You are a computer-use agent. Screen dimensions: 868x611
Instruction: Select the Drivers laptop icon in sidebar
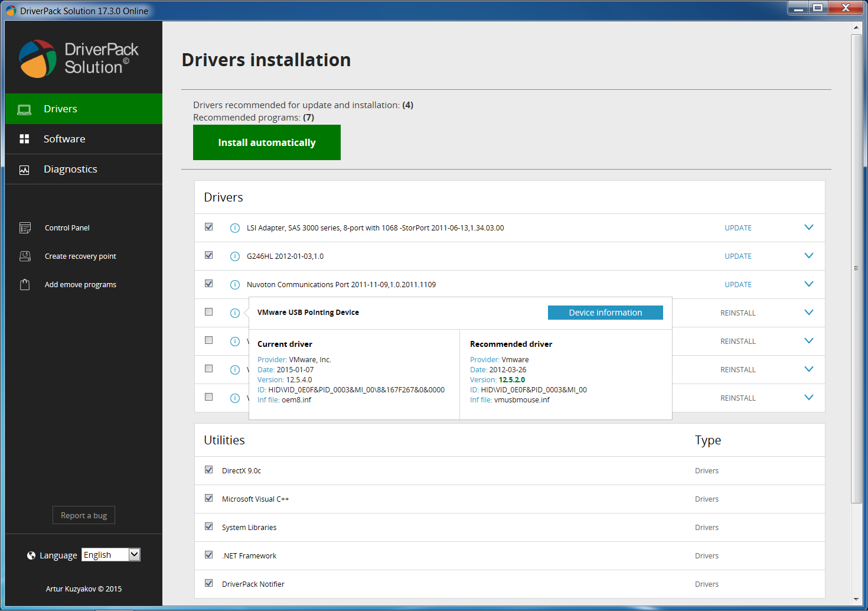[24, 108]
